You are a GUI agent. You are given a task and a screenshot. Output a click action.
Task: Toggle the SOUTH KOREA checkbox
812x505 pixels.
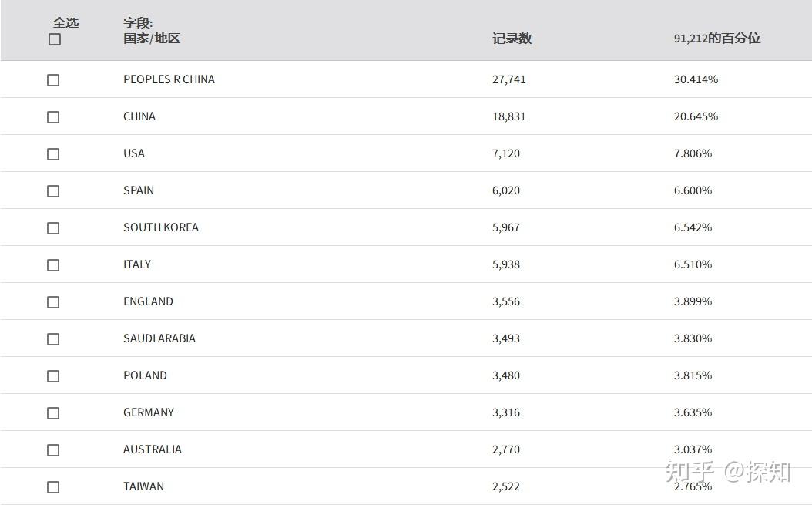click(x=53, y=228)
